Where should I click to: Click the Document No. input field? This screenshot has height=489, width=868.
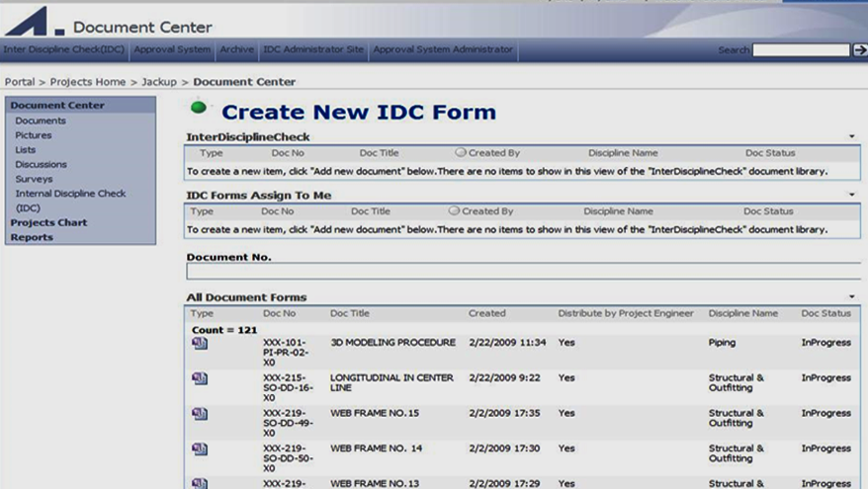tap(522, 272)
